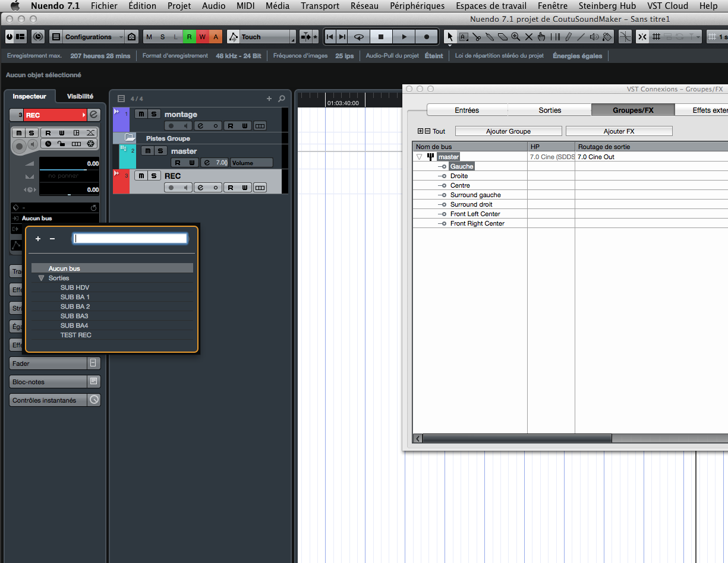Mute the montage track
The height and width of the screenshot is (563, 728).
(x=140, y=114)
